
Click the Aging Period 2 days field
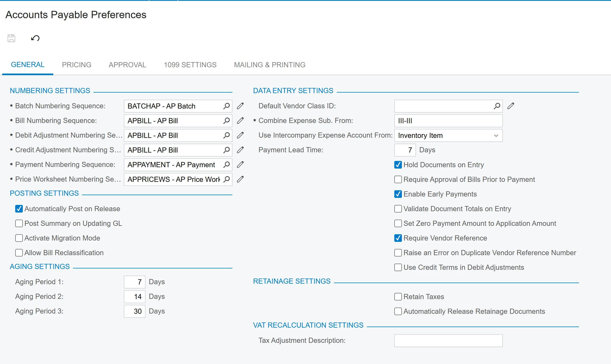pyautogui.click(x=135, y=297)
